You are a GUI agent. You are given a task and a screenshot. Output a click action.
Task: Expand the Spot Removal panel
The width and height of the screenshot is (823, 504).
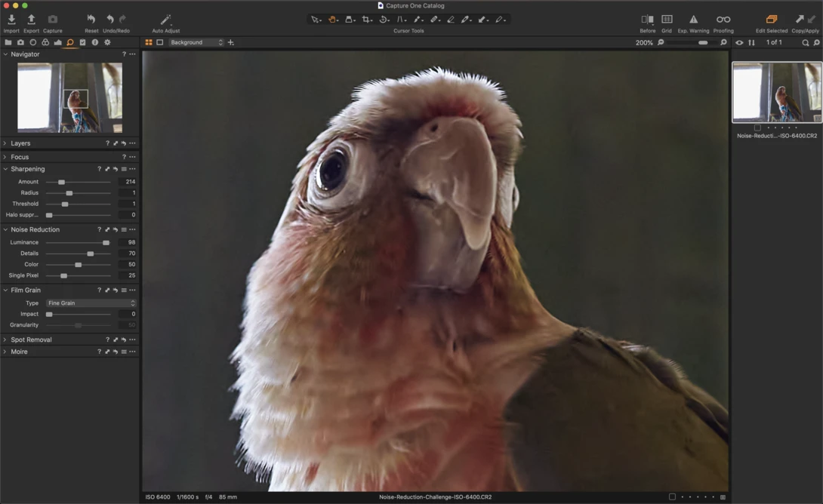coord(5,340)
